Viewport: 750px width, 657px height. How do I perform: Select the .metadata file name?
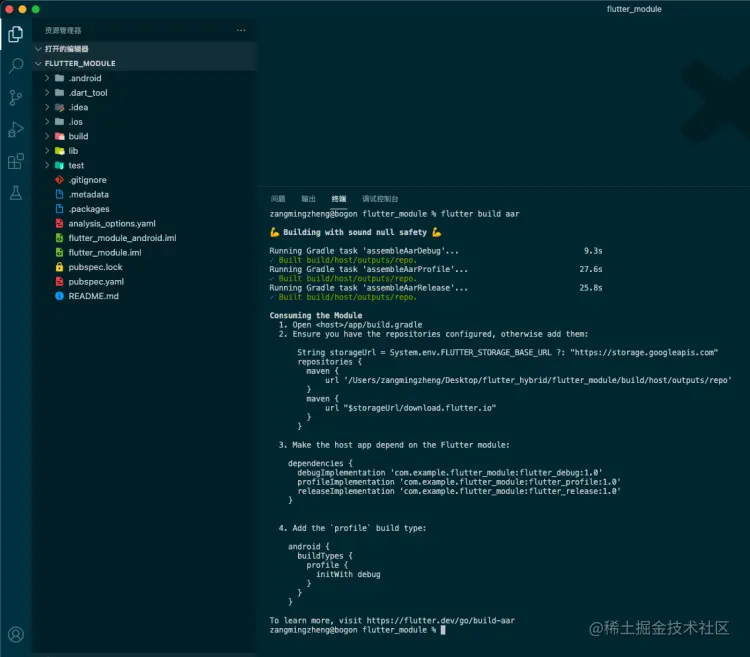(88, 194)
